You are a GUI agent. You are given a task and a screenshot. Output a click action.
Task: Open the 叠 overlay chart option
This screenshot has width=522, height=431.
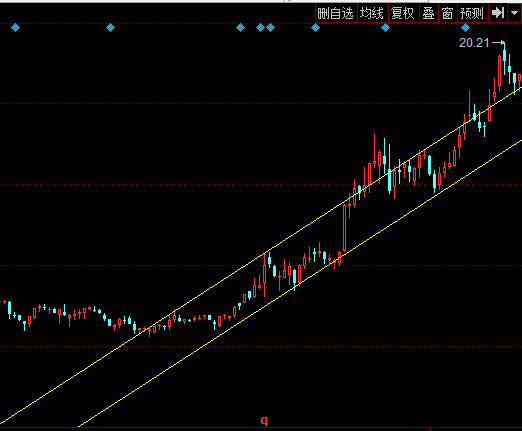tap(428, 13)
